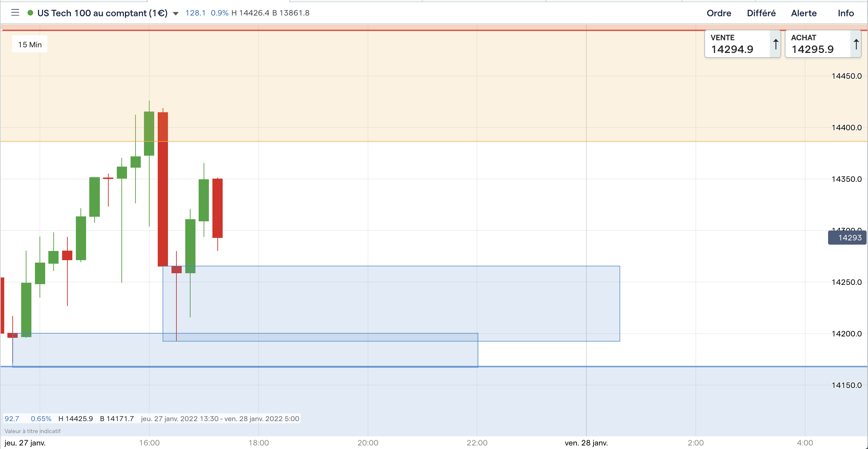Click the 14293 current price label
Viewport: 868px width, 449px height.
847,238
